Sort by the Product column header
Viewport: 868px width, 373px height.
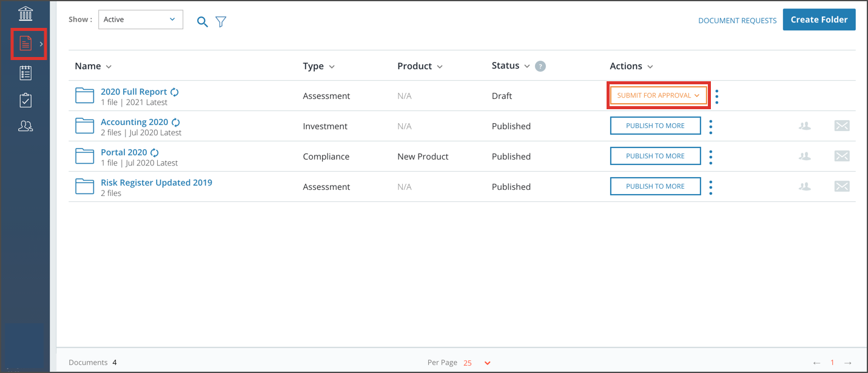click(420, 66)
